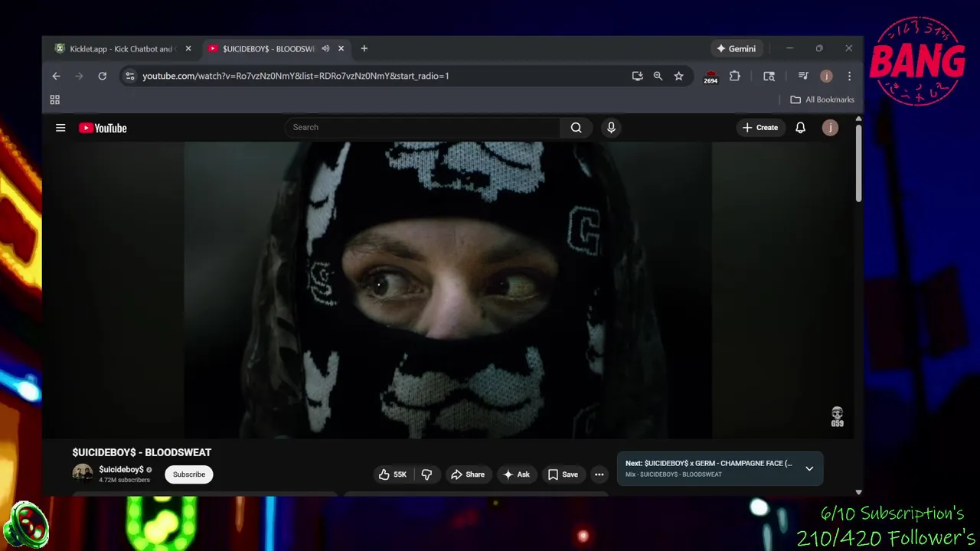Go to YouTube home via logo
The image size is (980, 551).
(103, 128)
